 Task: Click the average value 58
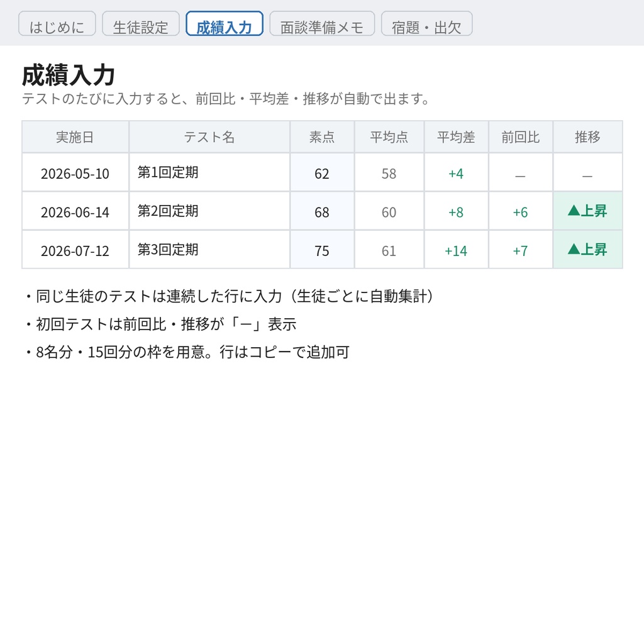pos(389,173)
